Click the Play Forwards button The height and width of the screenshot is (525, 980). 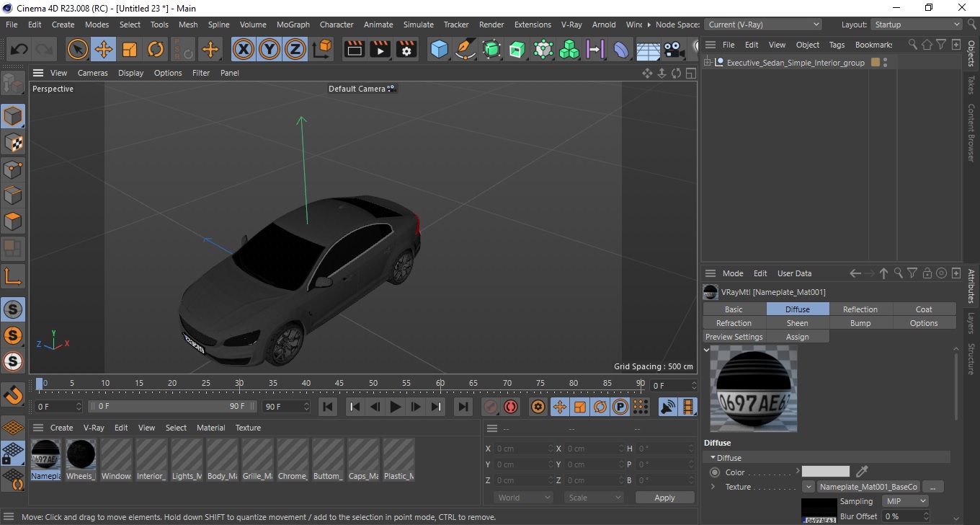(x=395, y=407)
